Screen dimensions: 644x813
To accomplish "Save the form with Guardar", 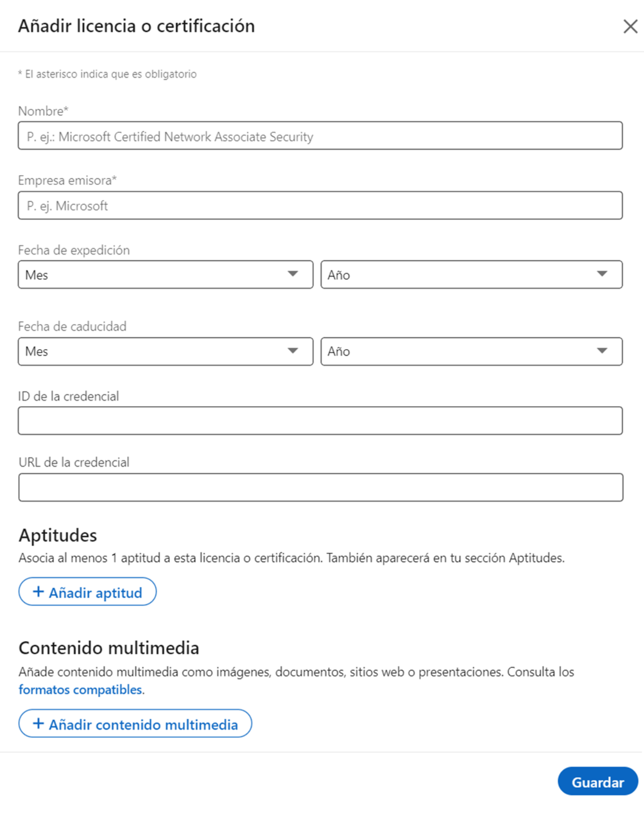I will point(597,782).
